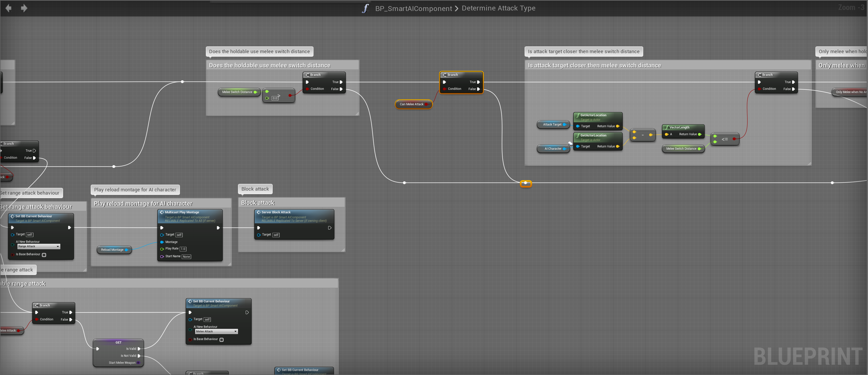868x375 pixels.
Task: Click the forward navigation arrow
Action: coord(24,8)
